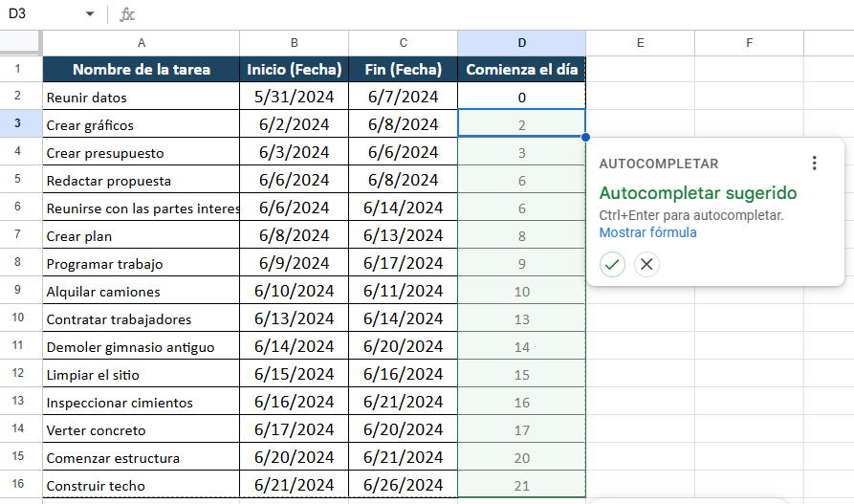Click the end date 6/7/2024 cell
Screen dimensions: 854x504
click(403, 97)
